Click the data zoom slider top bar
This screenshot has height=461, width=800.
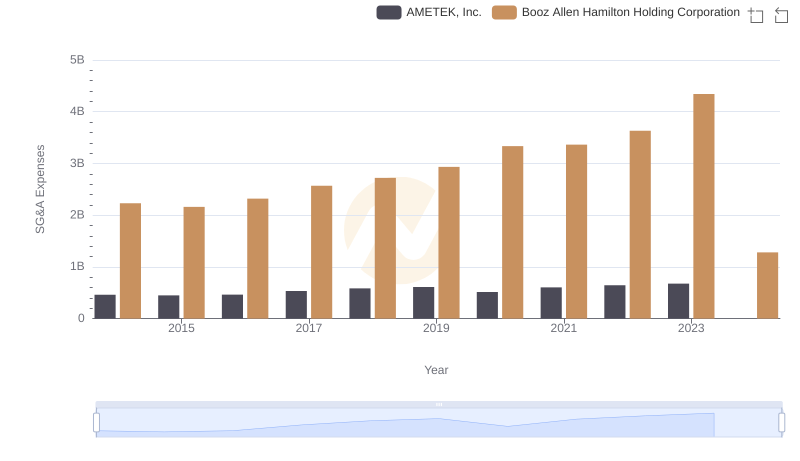pos(439,404)
